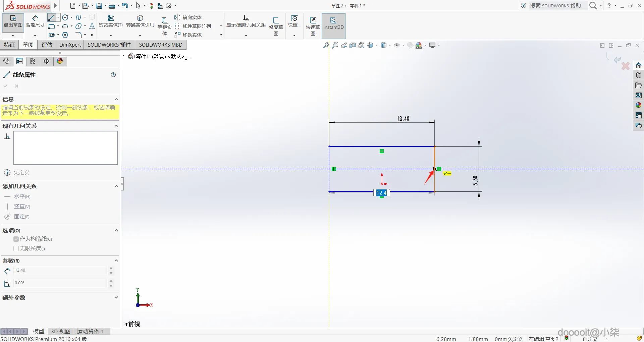This screenshot has width=644, height=342.
Task: Select the Smart Dimension (智能尺寸) tool
Action: (35, 21)
